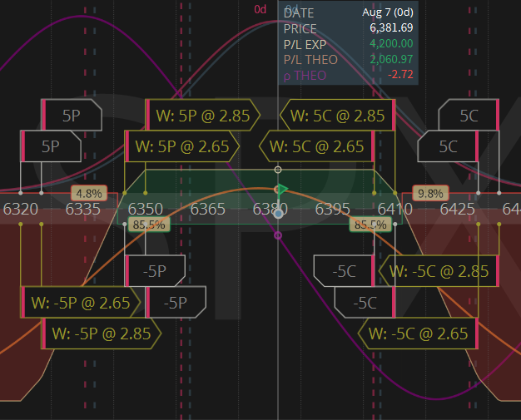The image size is (521, 420).
Task: Click the purple circle marker on the rho curve
Action: coord(278,235)
